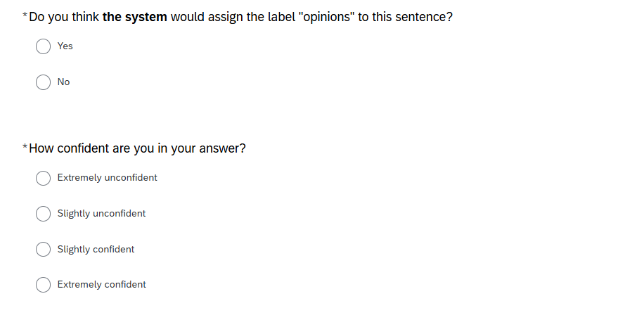Choose the "Slightly unconfident" radio circle

pos(43,214)
